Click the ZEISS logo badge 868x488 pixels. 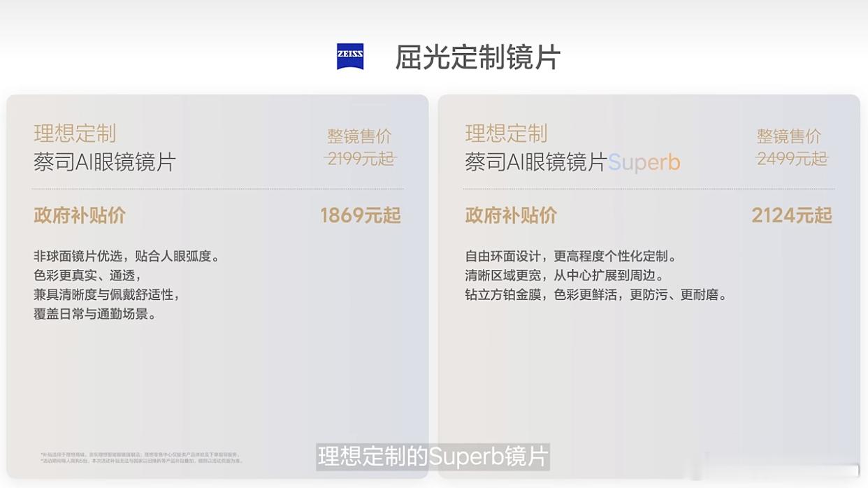pos(350,57)
